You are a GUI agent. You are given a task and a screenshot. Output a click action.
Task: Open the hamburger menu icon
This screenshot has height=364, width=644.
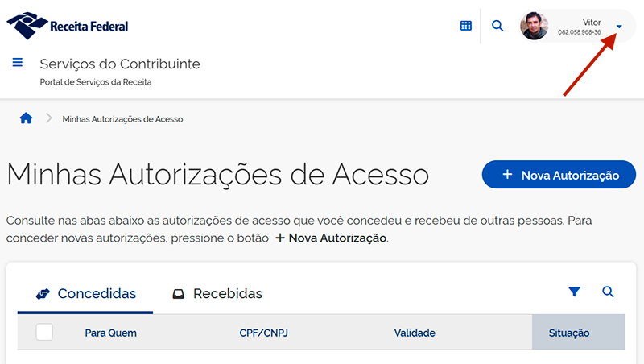18,63
